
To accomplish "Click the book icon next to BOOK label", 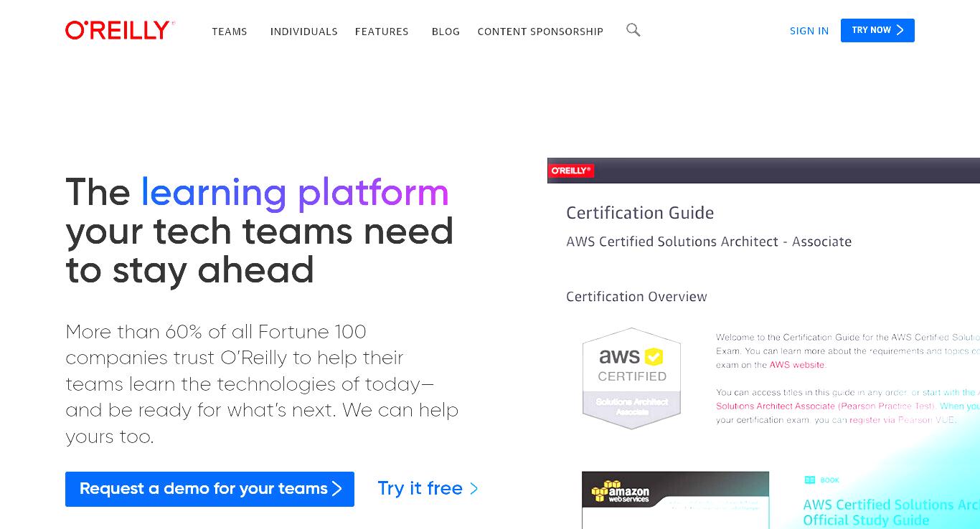I will point(809,480).
